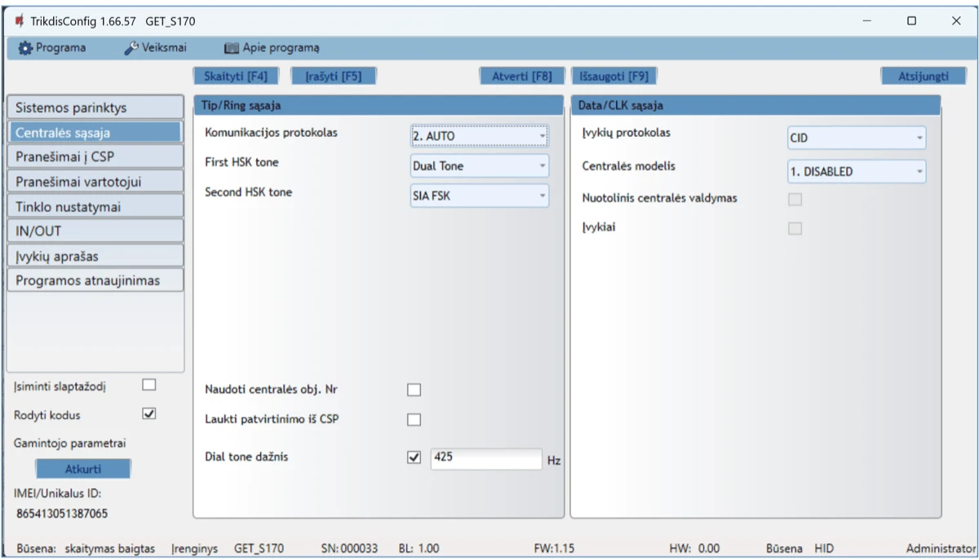
Task: Open the Tinklo nustatymai section
Action: (x=95, y=206)
